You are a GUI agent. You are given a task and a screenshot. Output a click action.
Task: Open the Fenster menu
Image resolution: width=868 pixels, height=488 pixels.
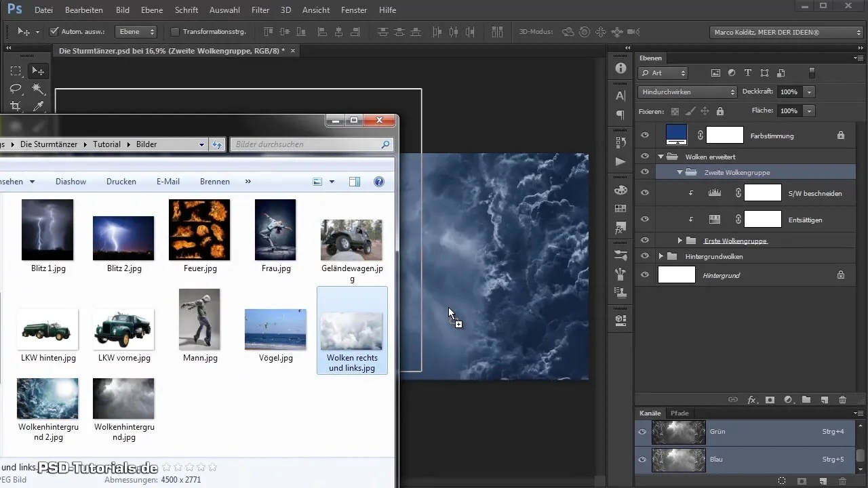tap(354, 10)
